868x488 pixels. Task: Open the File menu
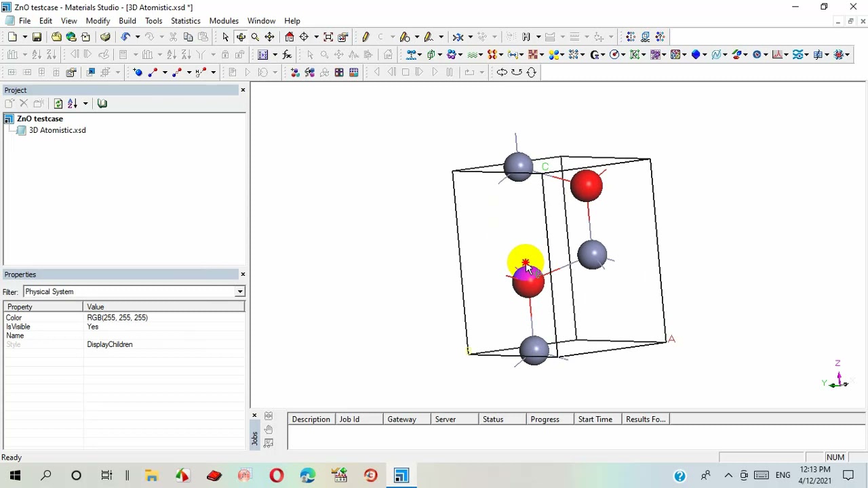tap(24, 21)
